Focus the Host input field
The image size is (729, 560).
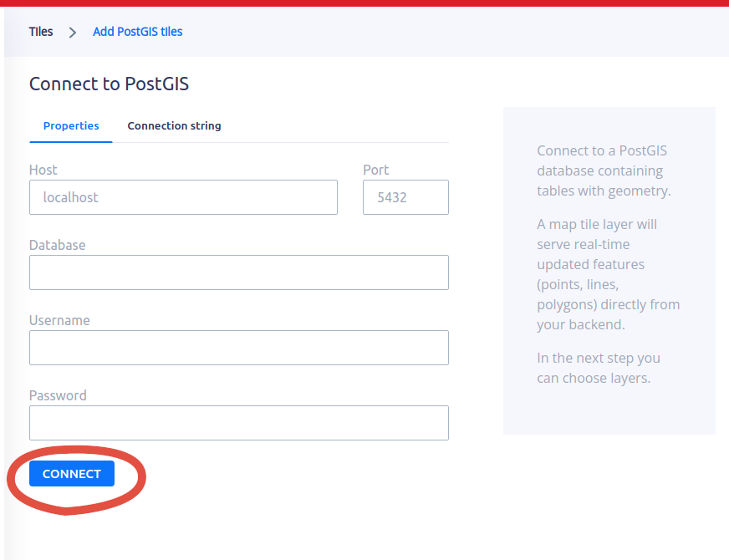(183, 197)
